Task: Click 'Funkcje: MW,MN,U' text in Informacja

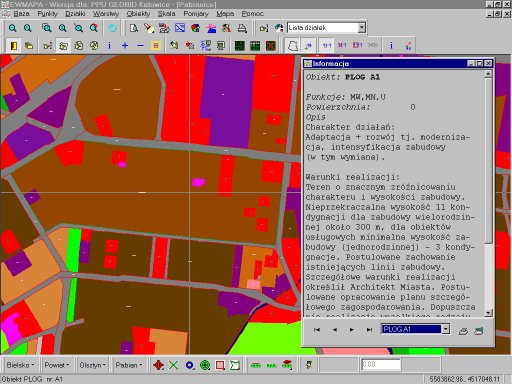Action: click(x=346, y=97)
